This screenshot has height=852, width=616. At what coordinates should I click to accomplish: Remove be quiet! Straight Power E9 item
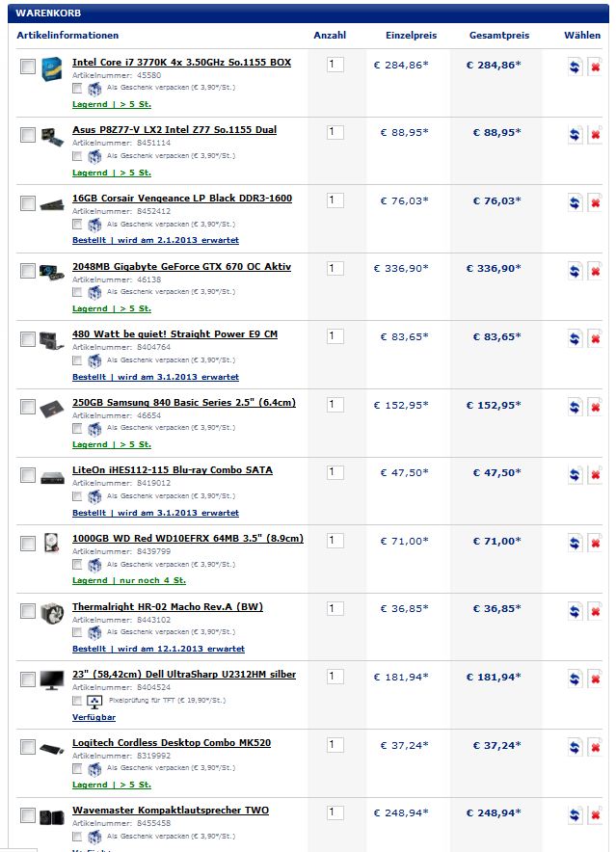[596, 338]
